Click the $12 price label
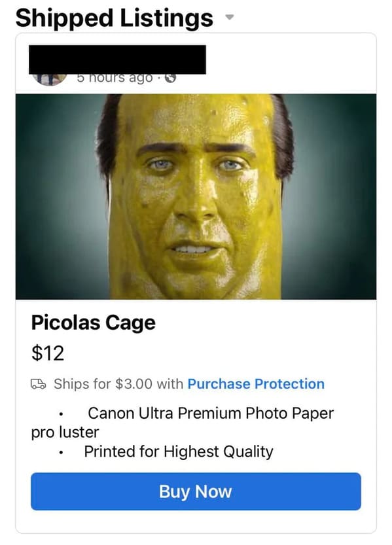This screenshot has height=545, width=392. tap(48, 353)
